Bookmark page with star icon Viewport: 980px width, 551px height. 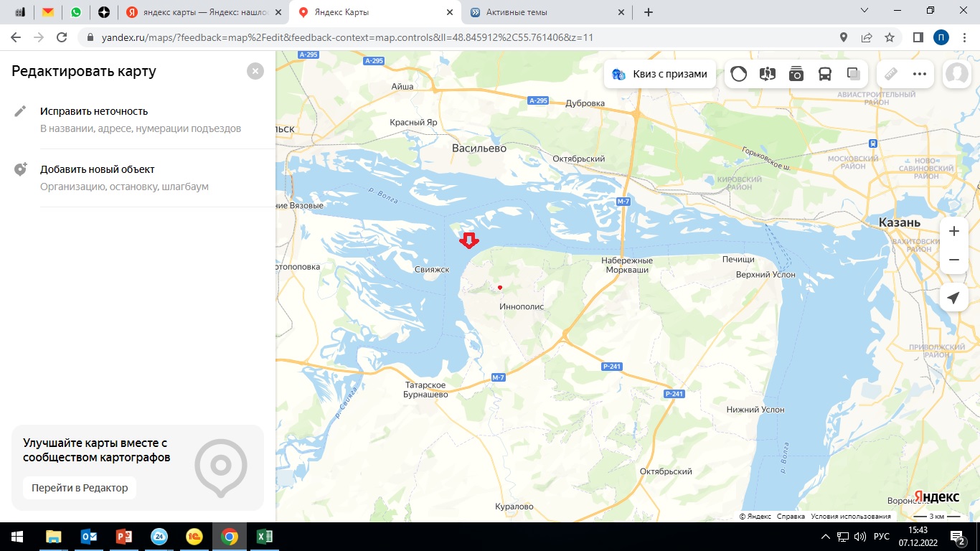890,37
